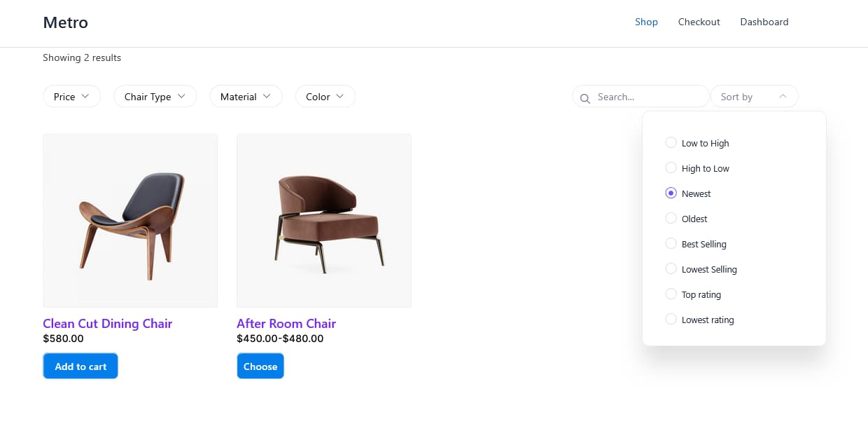
Task: Expand the Color filter options
Action: point(325,96)
